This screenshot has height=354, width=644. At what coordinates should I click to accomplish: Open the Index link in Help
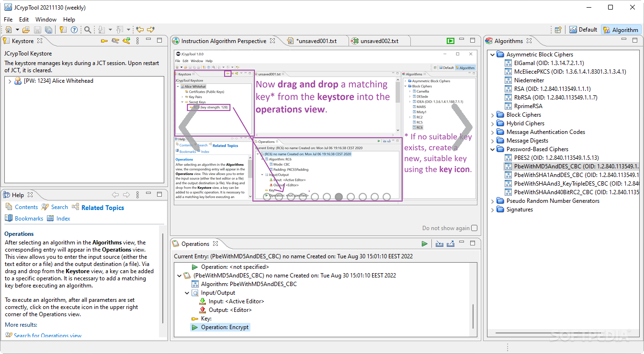coord(63,219)
